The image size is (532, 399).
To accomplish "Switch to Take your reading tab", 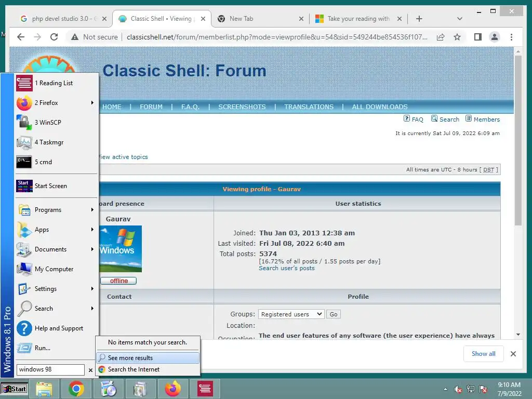I will pos(358,19).
